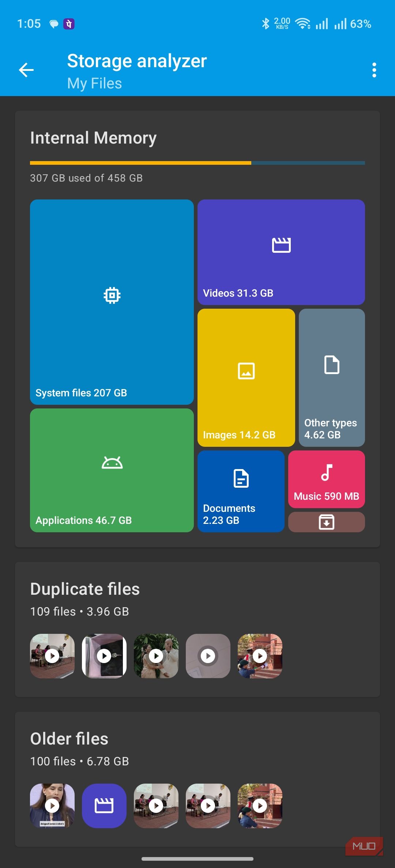Tap the PhonePe notification icon in status bar
Viewport: 395px width, 868px height.
[69, 24]
